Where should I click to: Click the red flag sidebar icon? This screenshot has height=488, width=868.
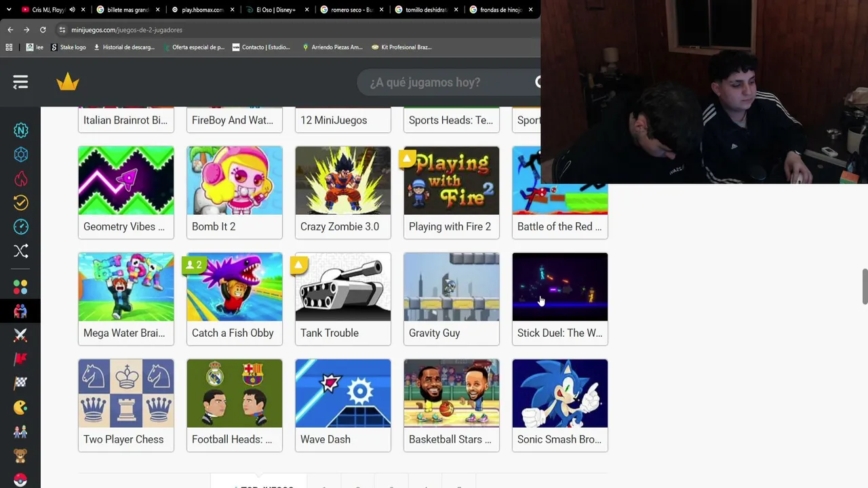point(20,359)
